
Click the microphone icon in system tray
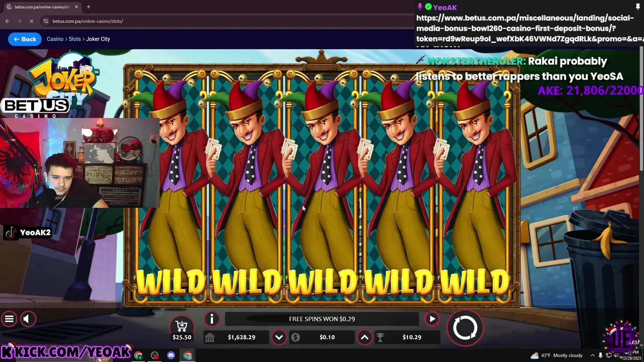[x=600, y=355]
